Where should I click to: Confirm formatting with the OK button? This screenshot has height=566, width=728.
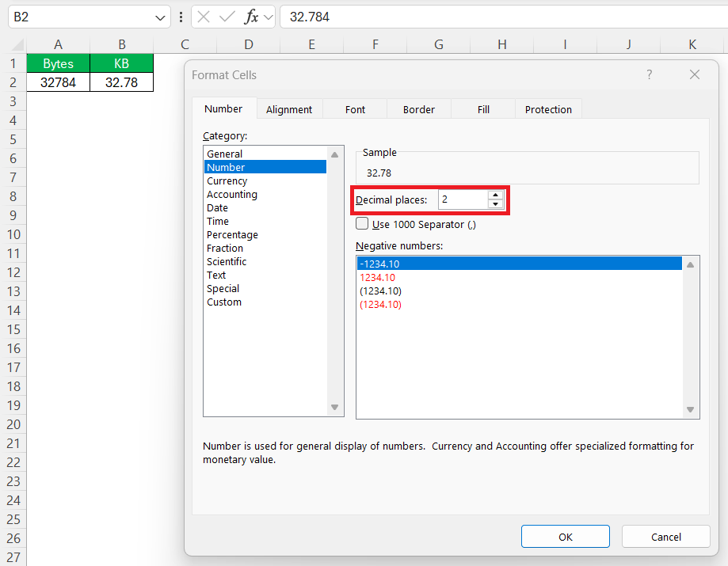pos(565,536)
